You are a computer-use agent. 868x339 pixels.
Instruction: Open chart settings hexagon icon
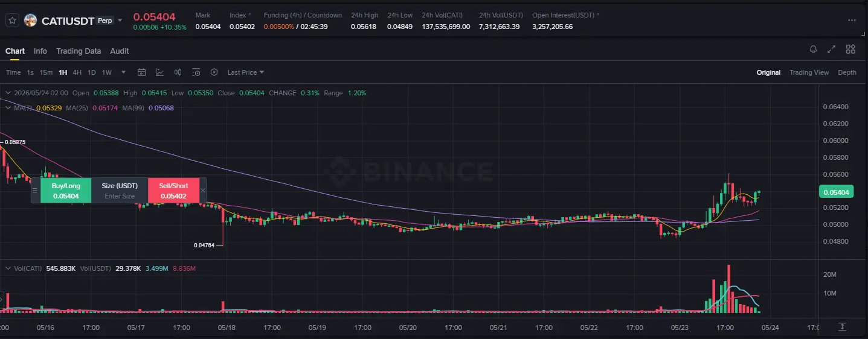[x=214, y=72]
